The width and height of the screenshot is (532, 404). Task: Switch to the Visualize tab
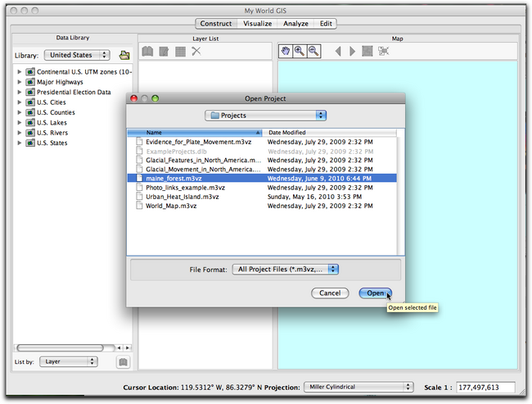pyautogui.click(x=257, y=24)
